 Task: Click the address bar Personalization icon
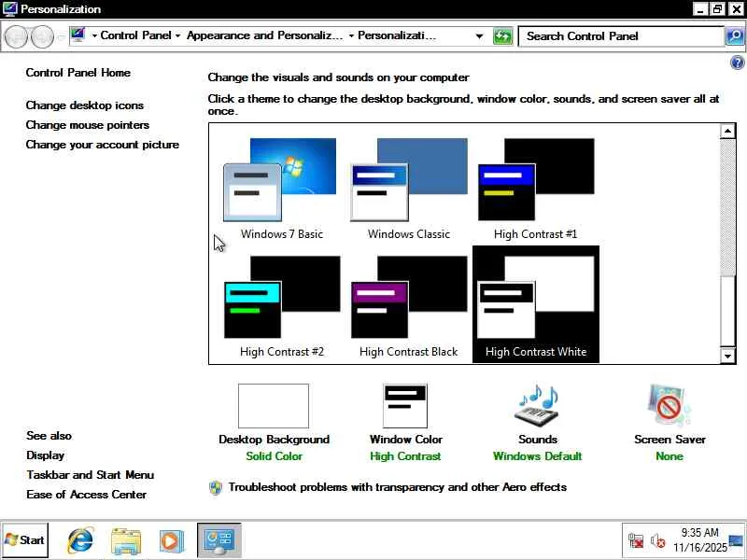[x=78, y=35]
